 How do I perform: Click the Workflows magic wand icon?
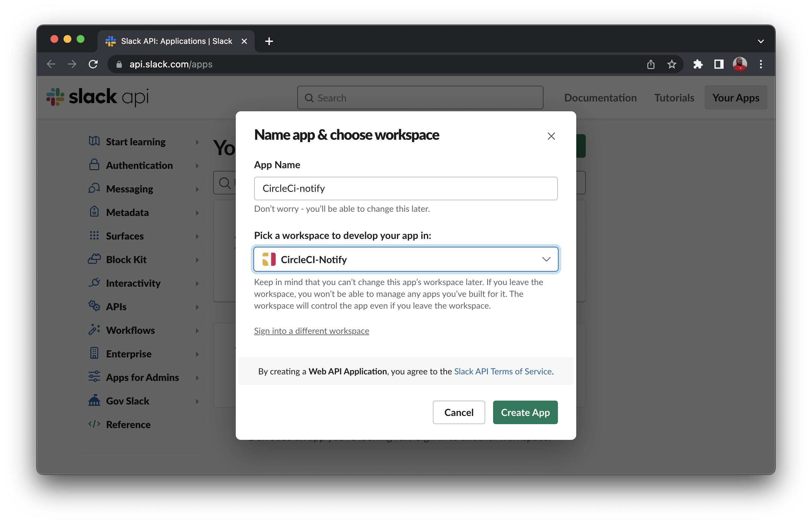(x=94, y=330)
